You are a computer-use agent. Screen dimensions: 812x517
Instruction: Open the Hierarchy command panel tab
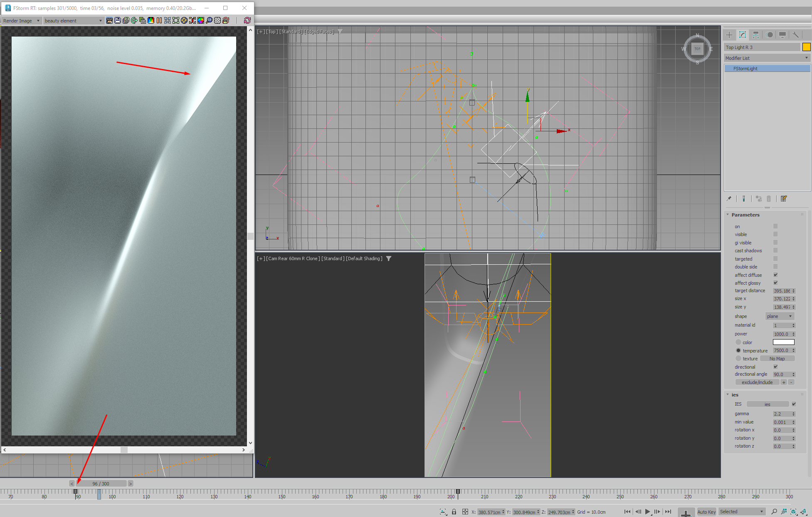pyautogui.click(x=756, y=35)
